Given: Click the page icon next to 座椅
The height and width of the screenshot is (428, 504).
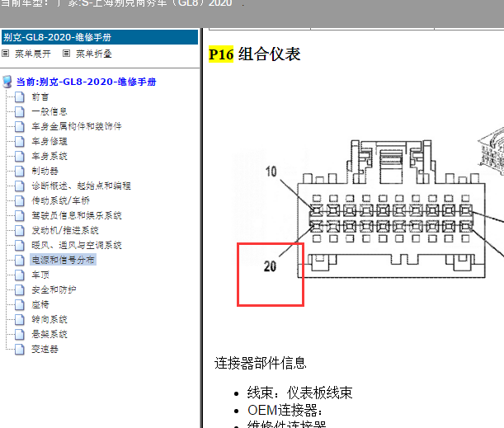Looking at the screenshot, I should click(x=19, y=304).
